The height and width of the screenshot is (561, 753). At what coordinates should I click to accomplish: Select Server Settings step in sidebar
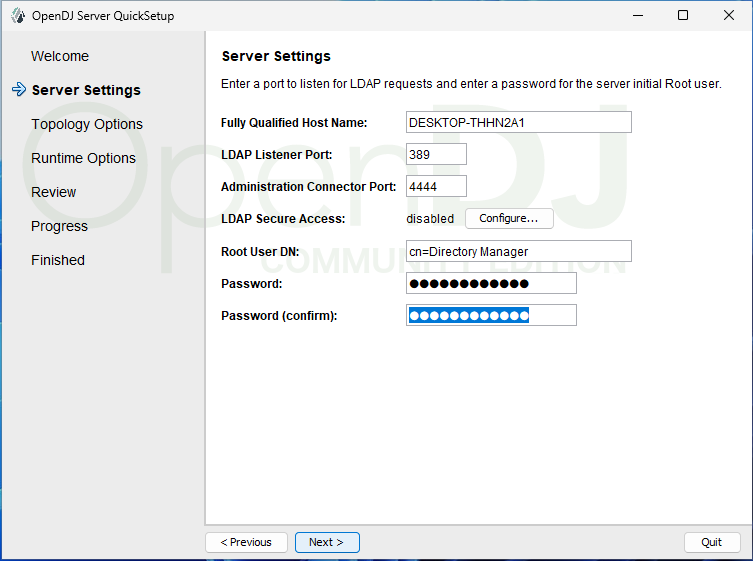point(86,90)
